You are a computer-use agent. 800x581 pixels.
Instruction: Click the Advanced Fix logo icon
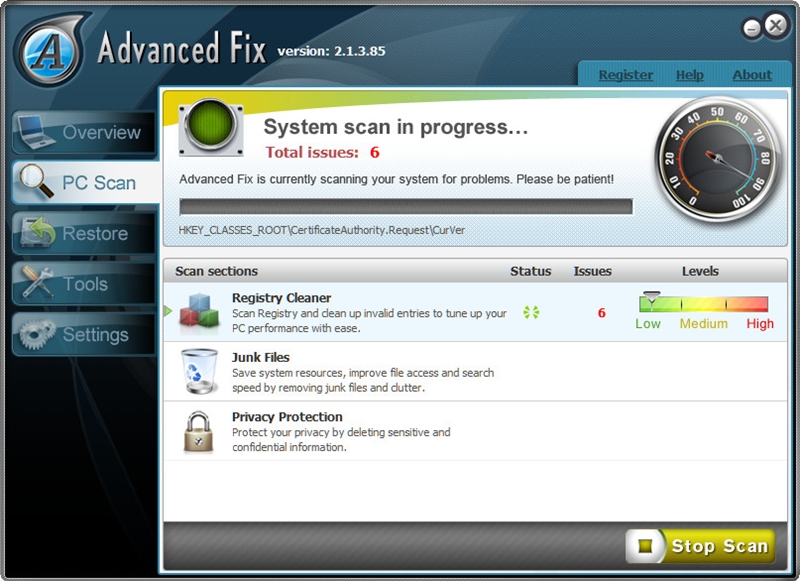pyautogui.click(x=50, y=51)
